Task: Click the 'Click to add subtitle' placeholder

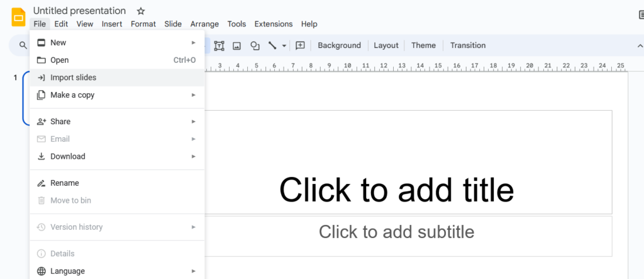Action: pyautogui.click(x=396, y=232)
